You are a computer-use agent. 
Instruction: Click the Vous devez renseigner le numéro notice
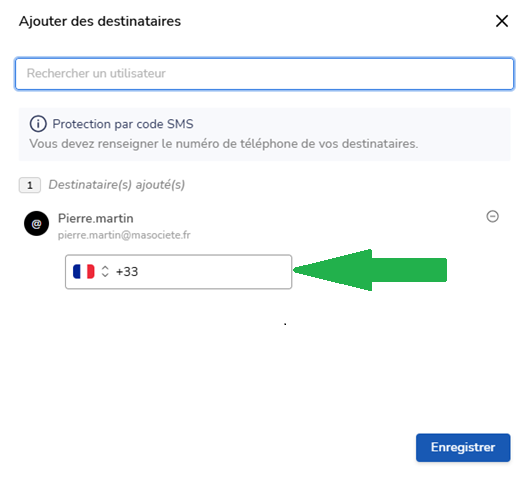(224, 144)
